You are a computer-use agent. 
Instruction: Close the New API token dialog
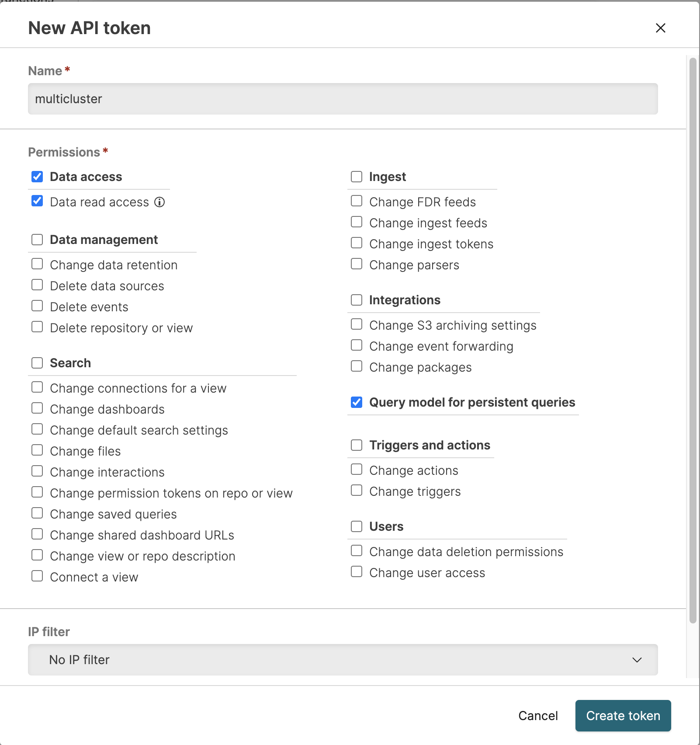(660, 28)
